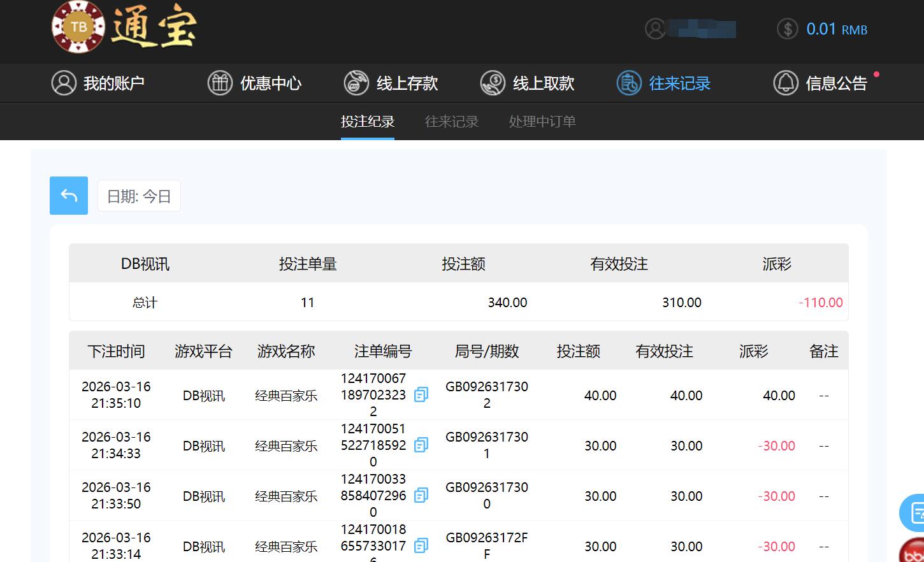This screenshot has height=562, width=924.
Task: Open the user profile avatar icon
Action: (x=656, y=29)
